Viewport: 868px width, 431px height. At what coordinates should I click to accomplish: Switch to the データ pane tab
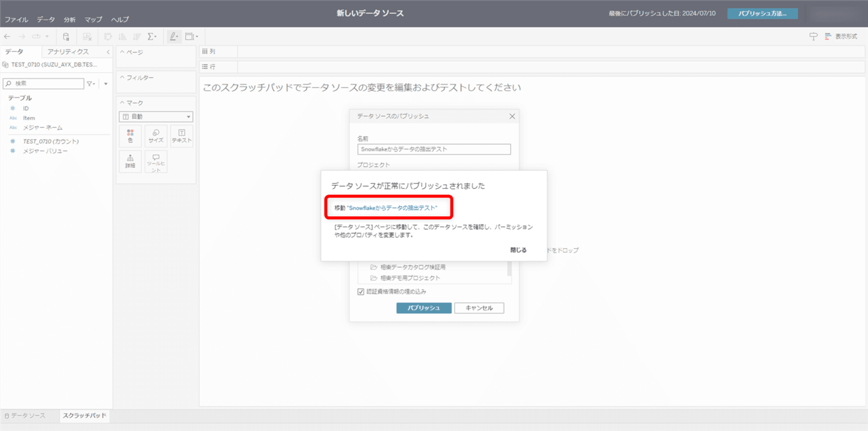pos(14,52)
